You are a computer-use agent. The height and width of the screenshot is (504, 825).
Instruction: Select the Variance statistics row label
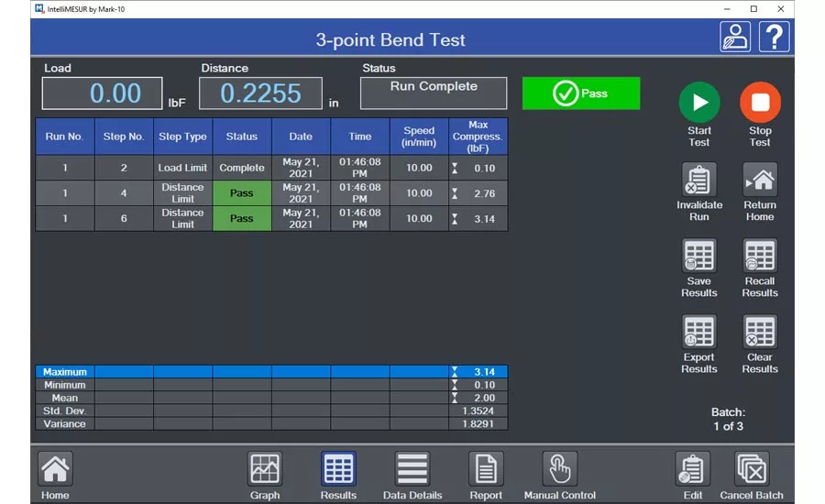[65, 424]
